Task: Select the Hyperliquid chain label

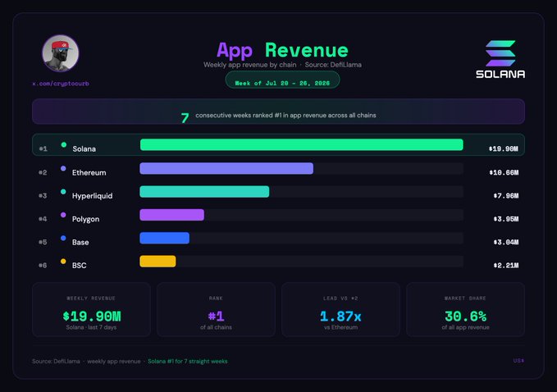Action: tap(93, 196)
